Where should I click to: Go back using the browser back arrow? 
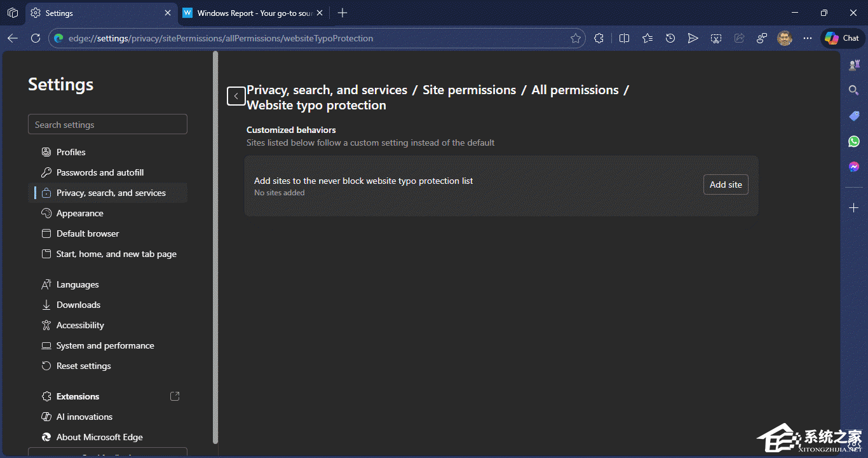pyautogui.click(x=13, y=38)
